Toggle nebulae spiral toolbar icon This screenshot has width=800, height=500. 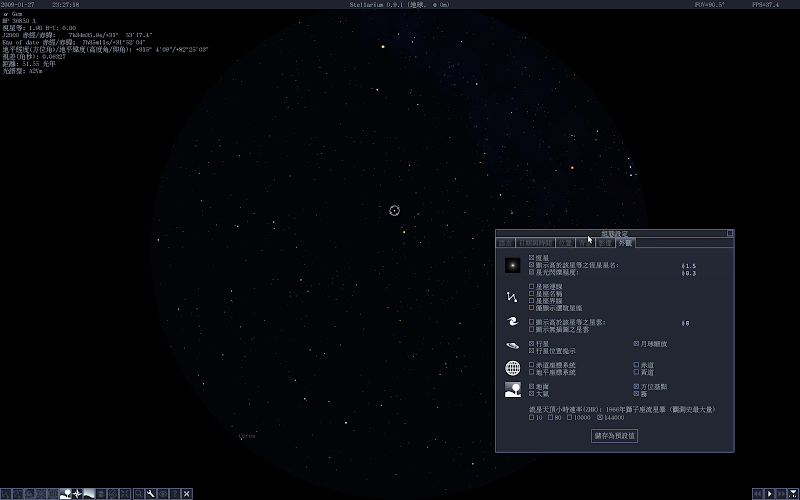click(x=101, y=494)
